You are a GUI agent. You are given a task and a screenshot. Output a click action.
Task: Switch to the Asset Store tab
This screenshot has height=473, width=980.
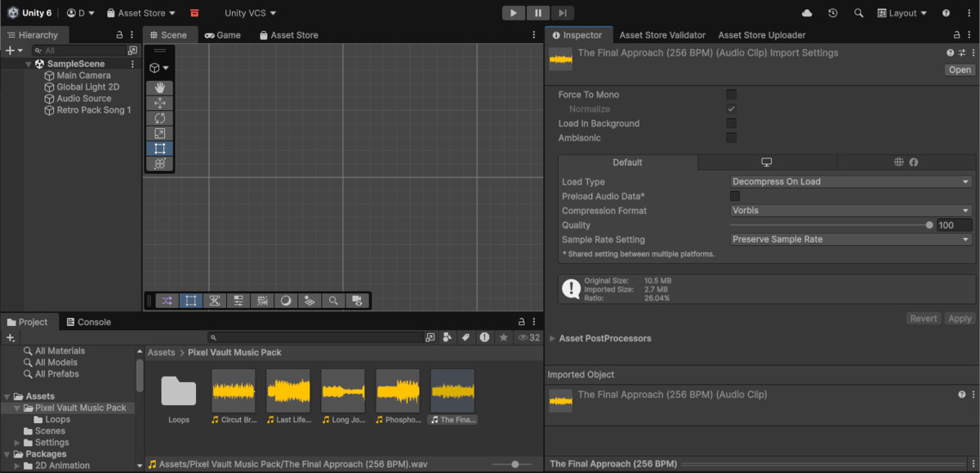[x=289, y=35]
